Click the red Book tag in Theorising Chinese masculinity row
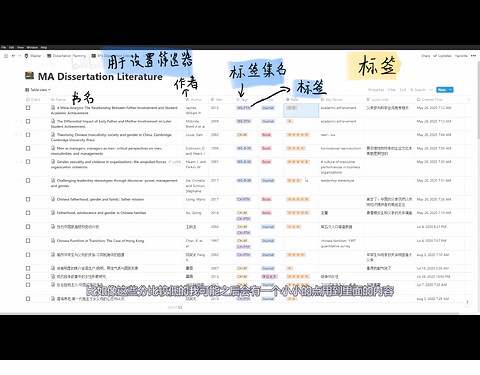 (x=266, y=135)
